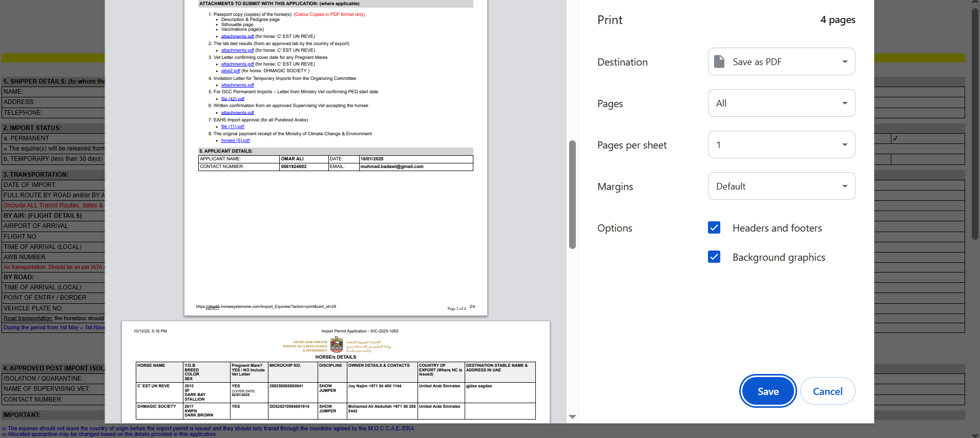Click 'Page 2 of 4' footer text
Viewport: 980px width, 438px height.
(456, 308)
